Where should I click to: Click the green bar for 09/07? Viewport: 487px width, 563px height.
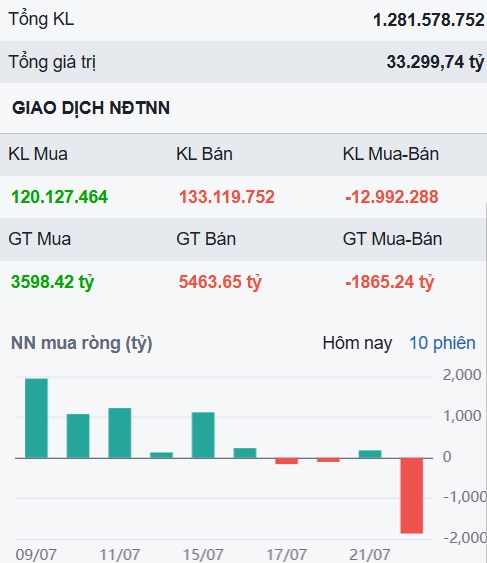point(36,418)
